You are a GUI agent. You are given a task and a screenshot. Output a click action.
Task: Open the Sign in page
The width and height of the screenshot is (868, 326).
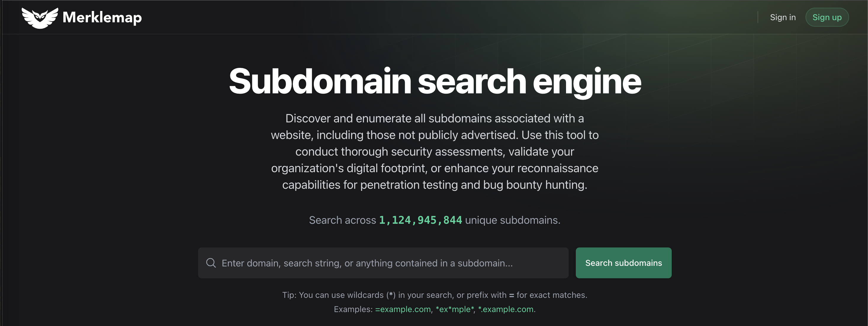point(783,17)
